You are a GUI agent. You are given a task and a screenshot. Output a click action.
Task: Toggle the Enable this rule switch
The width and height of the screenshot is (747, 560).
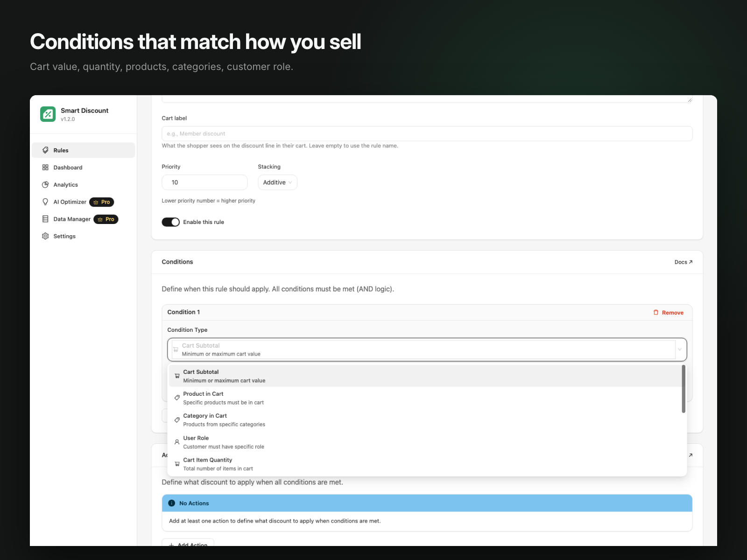[171, 222]
